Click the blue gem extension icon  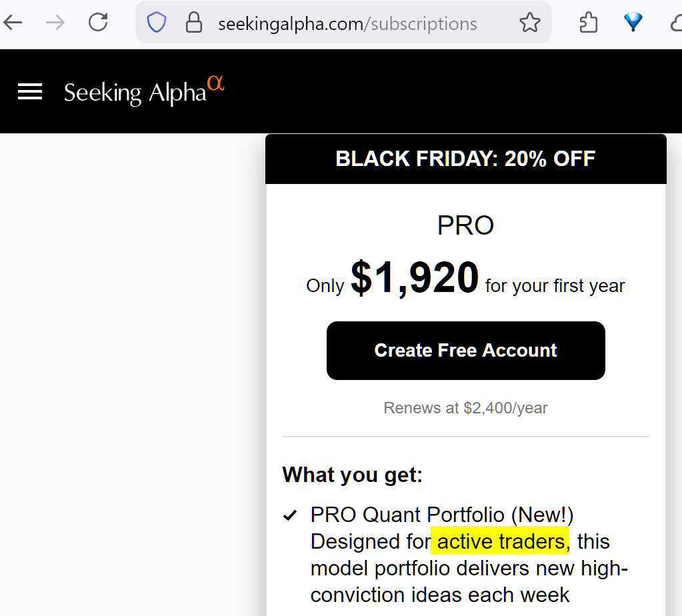pyautogui.click(x=633, y=22)
